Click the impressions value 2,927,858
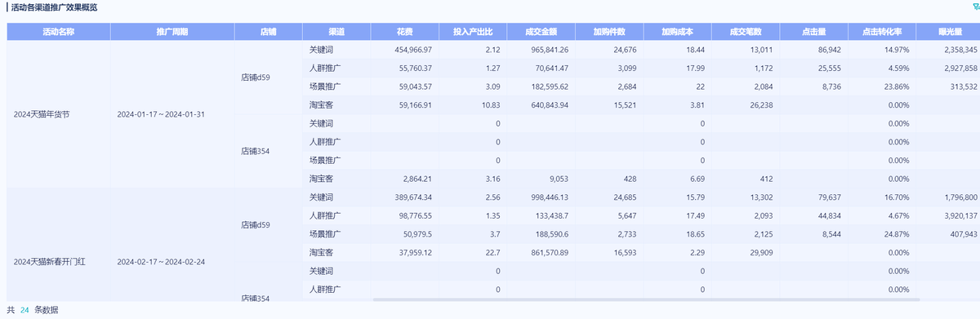980x319 pixels. 960,68
